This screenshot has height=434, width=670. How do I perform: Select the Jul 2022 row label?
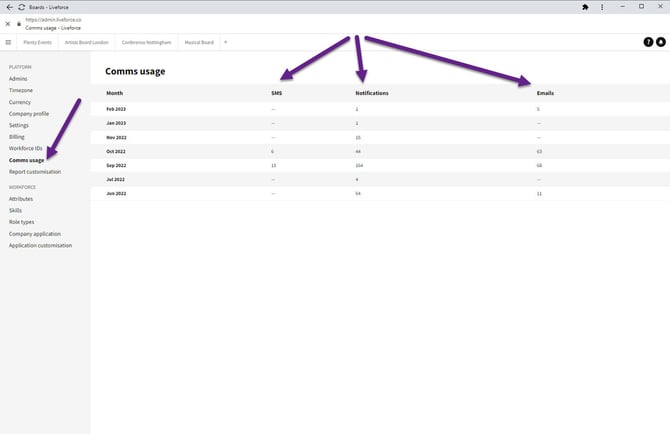click(x=115, y=179)
